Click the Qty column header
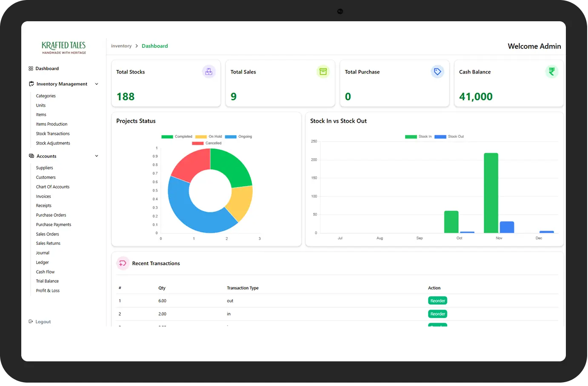588x386 pixels. tap(162, 288)
